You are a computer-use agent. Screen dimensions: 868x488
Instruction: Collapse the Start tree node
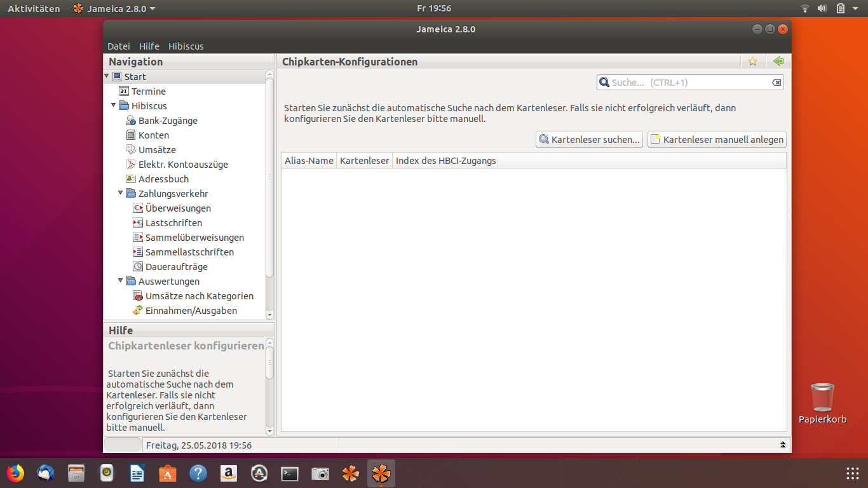107,76
